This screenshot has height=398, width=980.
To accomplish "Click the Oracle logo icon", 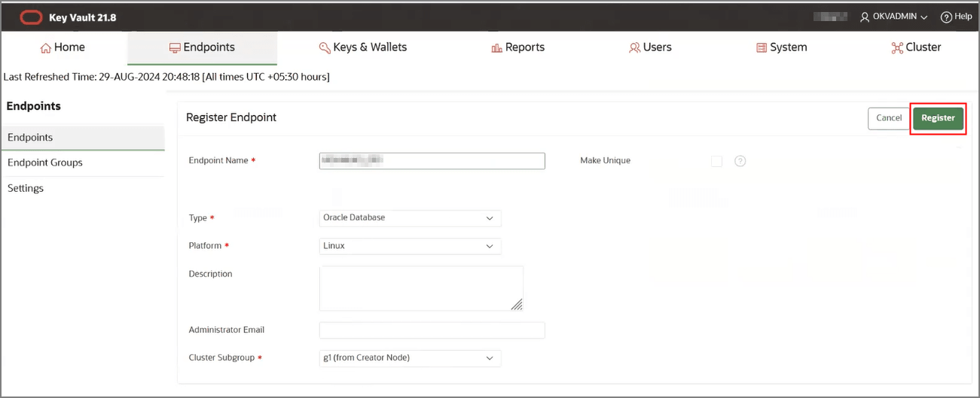I will coord(31,17).
